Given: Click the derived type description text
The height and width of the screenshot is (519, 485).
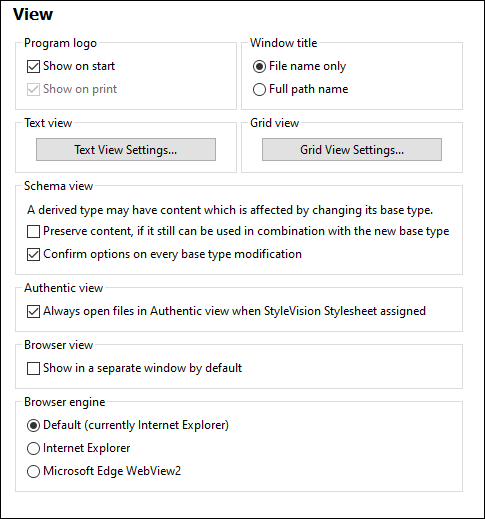Looking at the screenshot, I should point(230,210).
